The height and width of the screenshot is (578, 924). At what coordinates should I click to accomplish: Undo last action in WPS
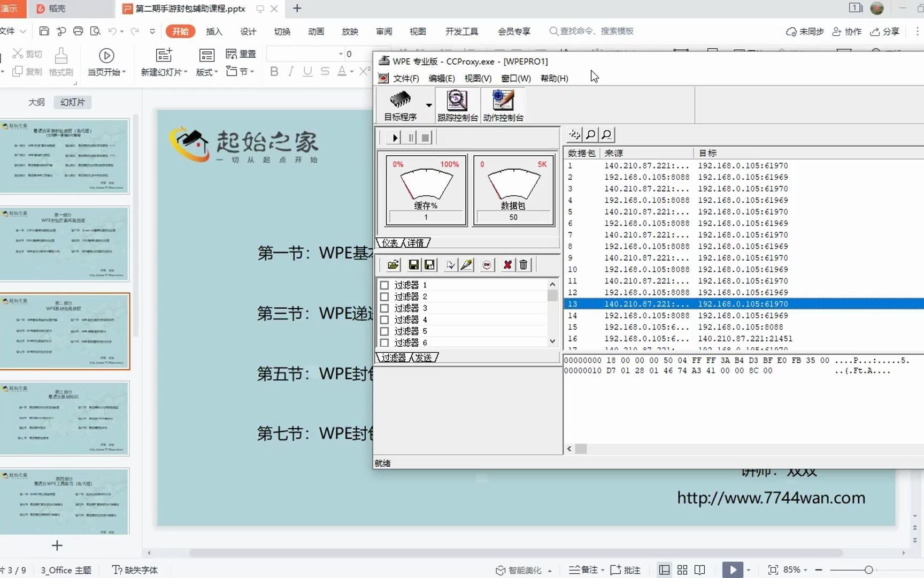(112, 31)
